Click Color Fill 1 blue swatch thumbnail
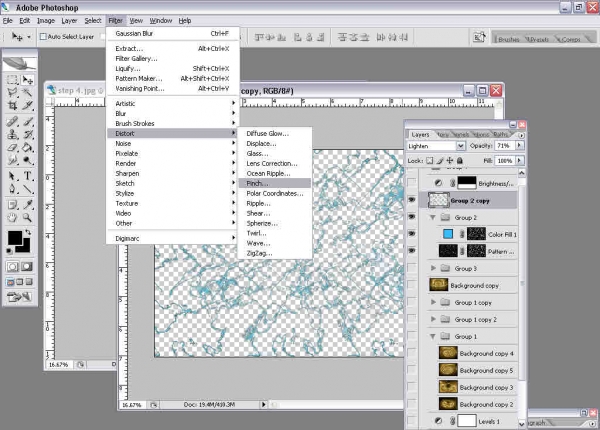600x430 pixels. [x=448, y=234]
